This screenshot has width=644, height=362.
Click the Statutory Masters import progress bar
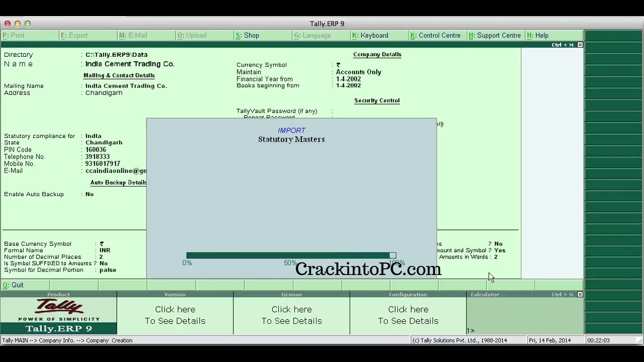291,255
